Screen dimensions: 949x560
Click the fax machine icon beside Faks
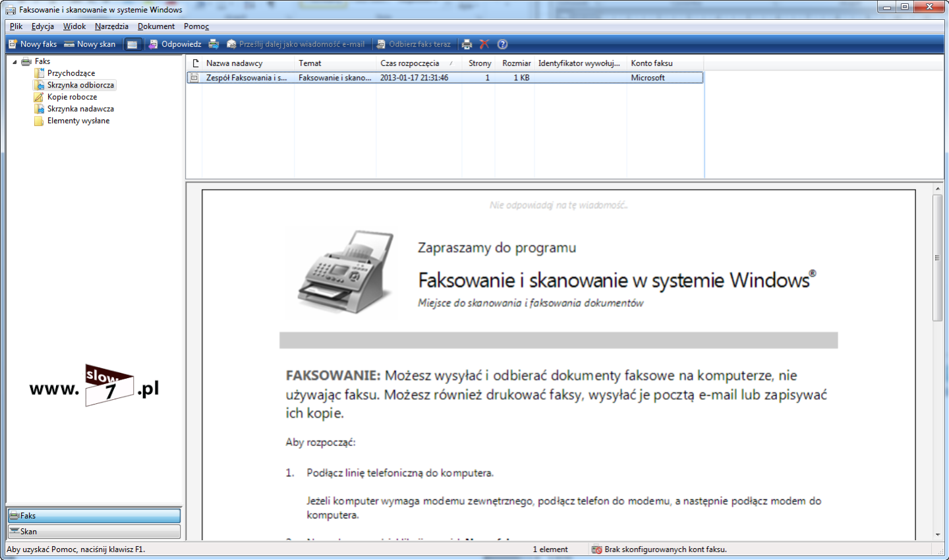[26, 61]
